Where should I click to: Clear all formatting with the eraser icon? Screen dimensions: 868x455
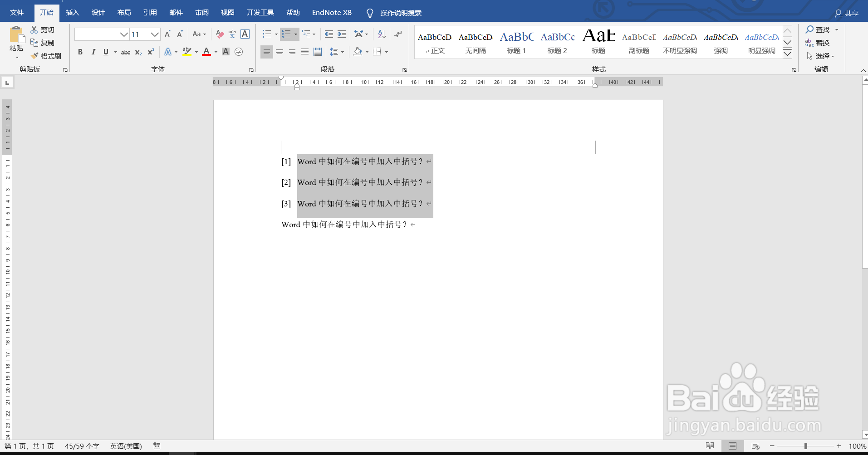tap(220, 34)
